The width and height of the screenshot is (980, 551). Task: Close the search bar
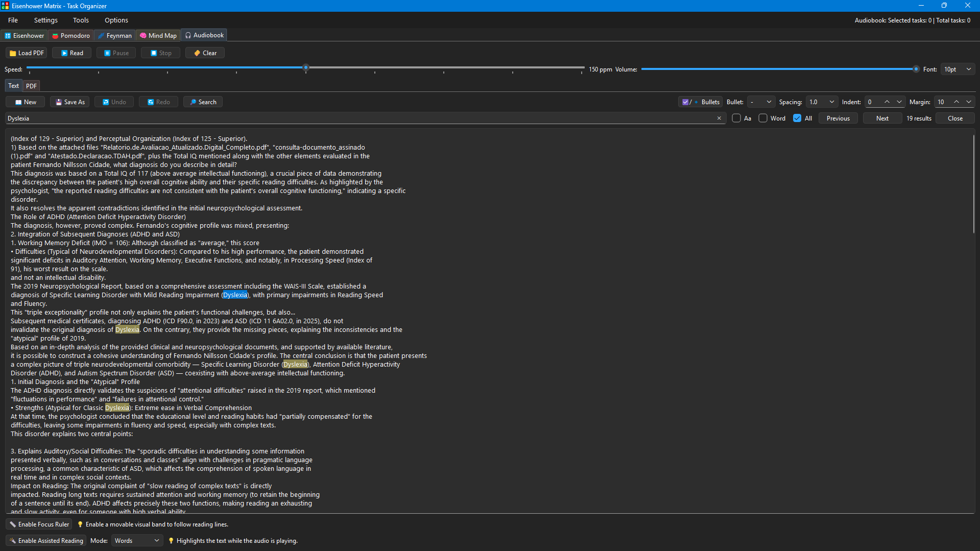955,118
